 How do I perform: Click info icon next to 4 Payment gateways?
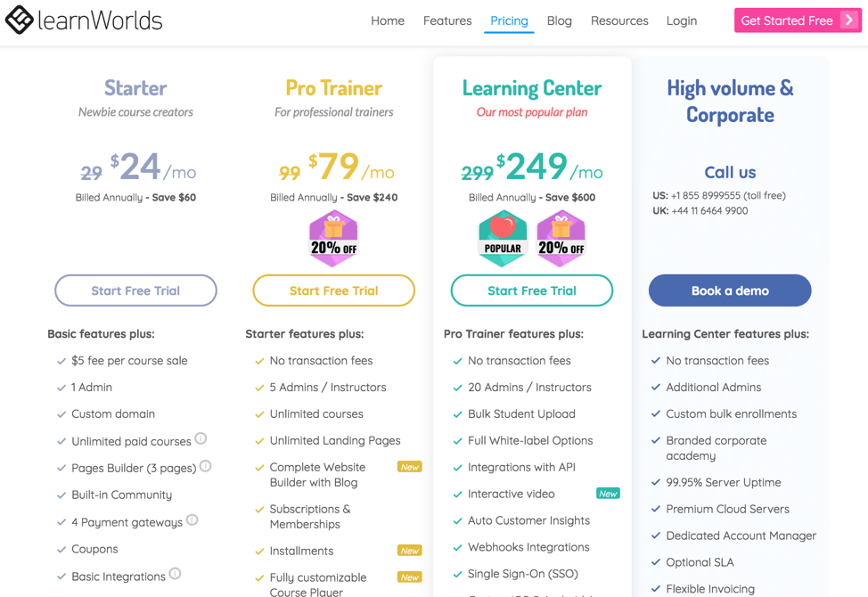192,520
